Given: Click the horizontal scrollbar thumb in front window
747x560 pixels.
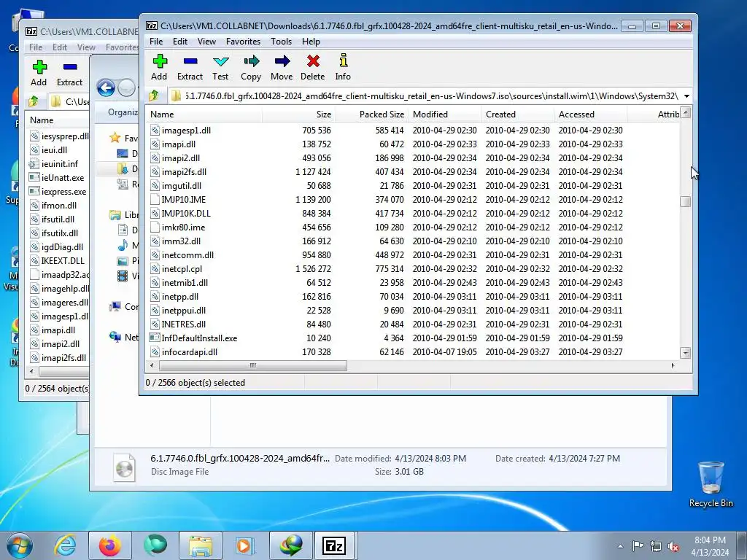Looking at the screenshot, I should tap(253, 366).
